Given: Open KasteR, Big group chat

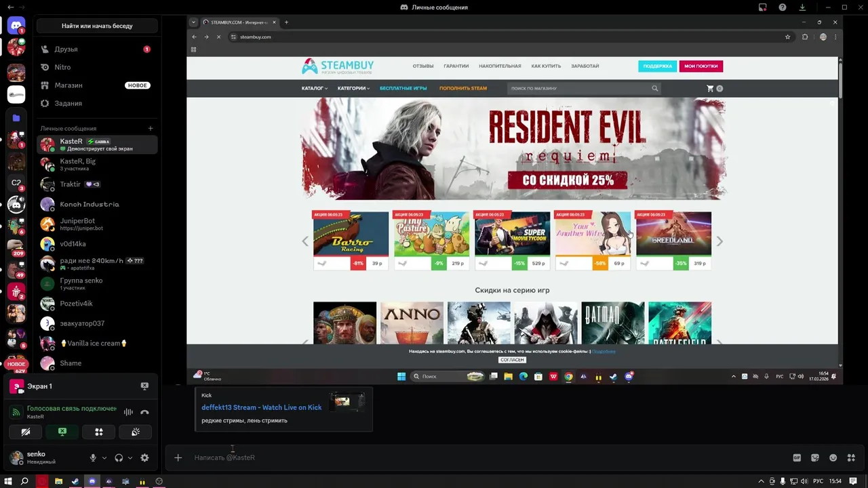Looking at the screenshot, I should coord(97,164).
